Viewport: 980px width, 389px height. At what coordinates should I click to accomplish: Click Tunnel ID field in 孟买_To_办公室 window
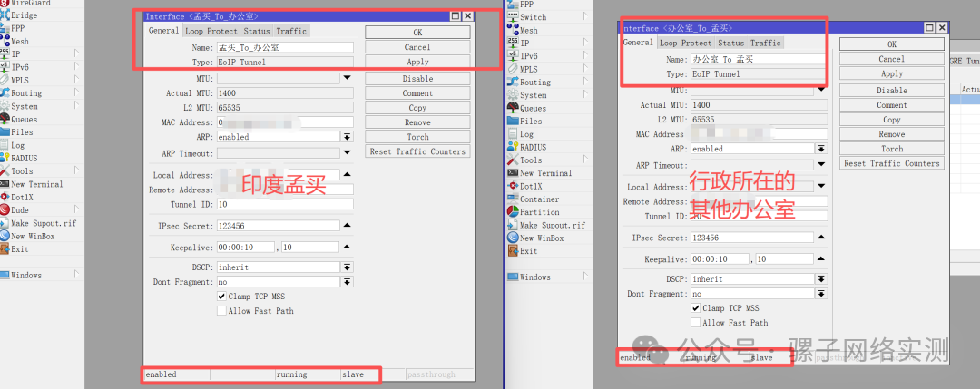tap(285, 204)
